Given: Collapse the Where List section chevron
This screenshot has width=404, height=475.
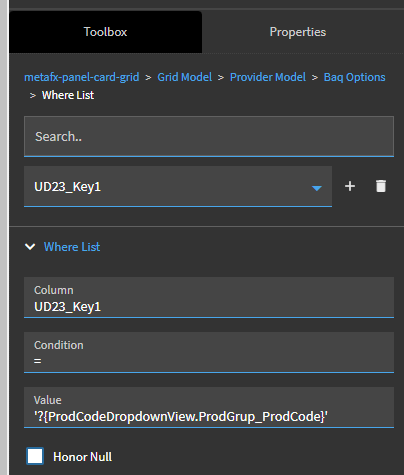Looking at the screenshot, I should pyautogui.click(x=30, y=247).
